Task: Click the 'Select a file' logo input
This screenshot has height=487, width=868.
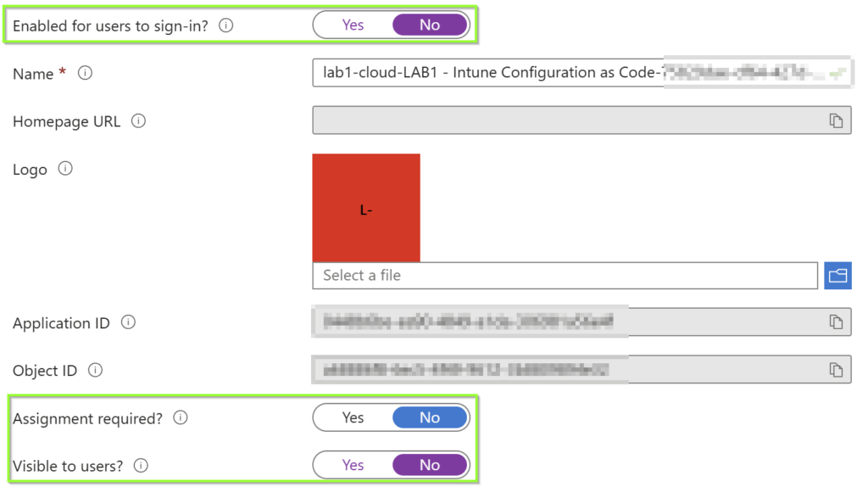Action: click(x=565, y=276)
